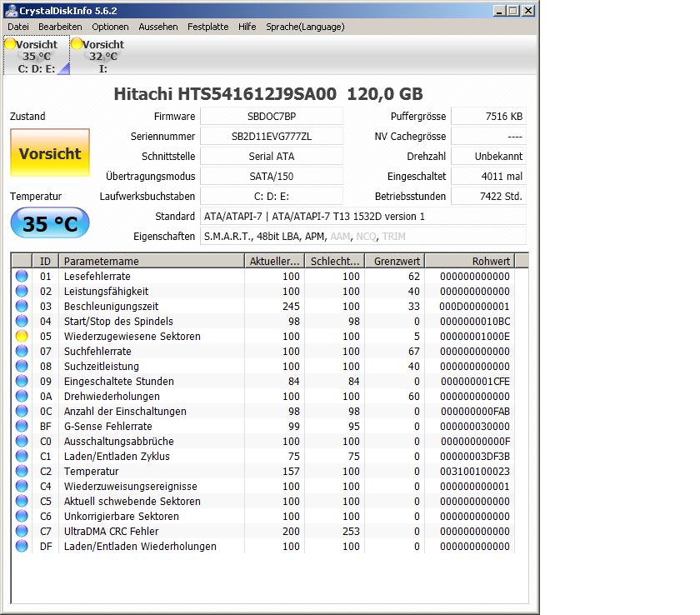Open the Festplatte menu
700x615 pixels.
pyautogui.click(x=208, y=27)
